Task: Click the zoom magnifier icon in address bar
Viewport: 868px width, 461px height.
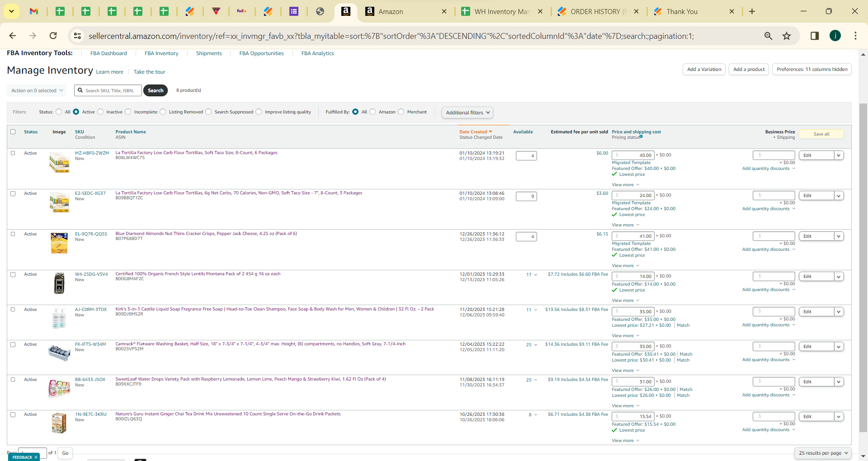Action: tap(768, 36)
